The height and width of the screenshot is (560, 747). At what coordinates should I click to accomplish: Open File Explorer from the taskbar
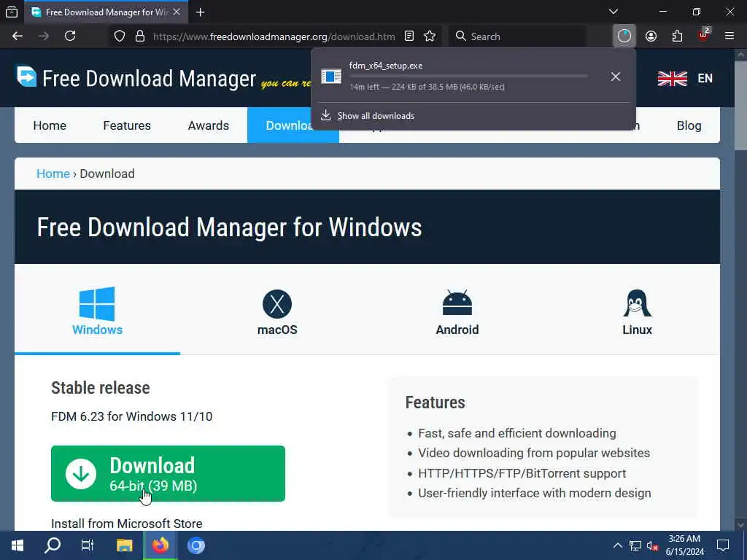pos(124,545)
